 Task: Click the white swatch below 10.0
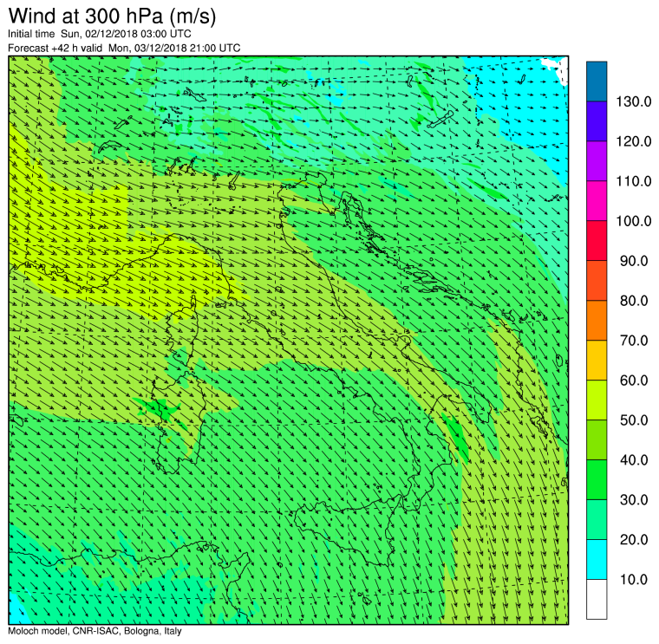[597, 600]
